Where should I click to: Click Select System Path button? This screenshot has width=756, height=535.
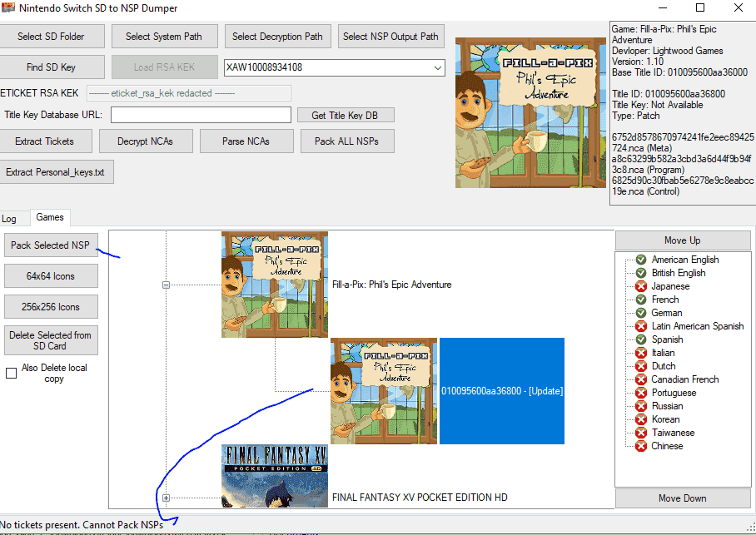[164, 37]
